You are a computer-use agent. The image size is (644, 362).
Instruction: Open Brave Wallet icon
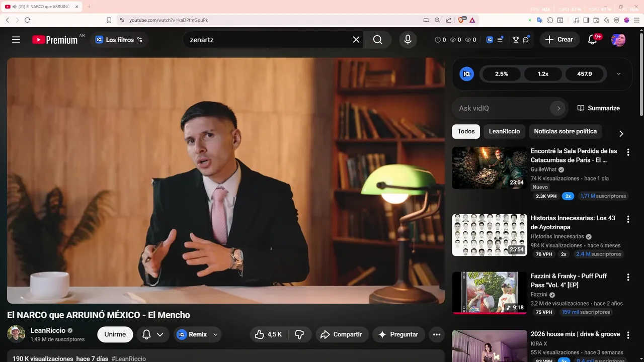click(x=596, y=20)
